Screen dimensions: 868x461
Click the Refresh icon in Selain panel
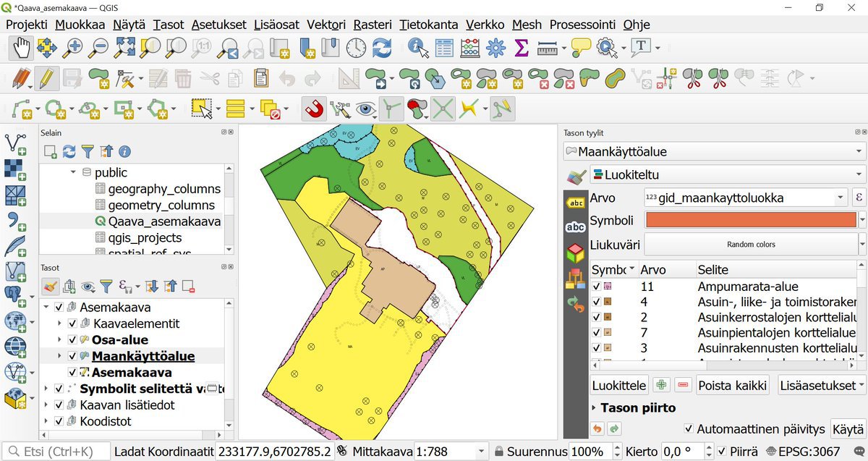coord(69,151)
